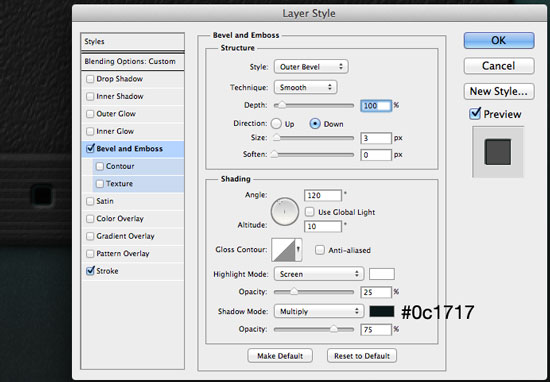The height and width of the screenshot is (382, 550).
Task: Open the Technique dropdown showing Smooth
Action: [x=305, y=87]
